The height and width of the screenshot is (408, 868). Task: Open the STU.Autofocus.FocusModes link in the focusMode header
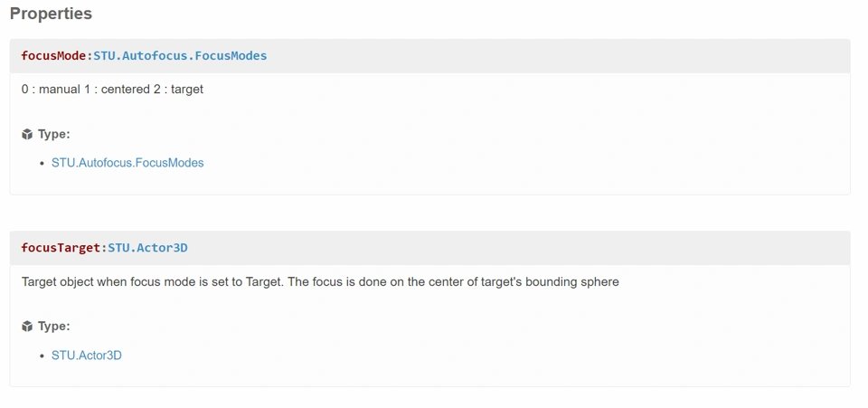(180, 56)
